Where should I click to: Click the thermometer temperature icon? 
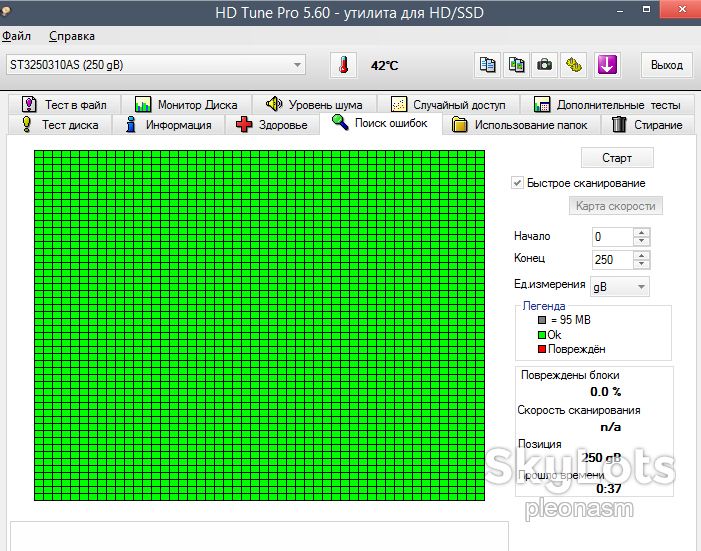(x=343, y=65)
